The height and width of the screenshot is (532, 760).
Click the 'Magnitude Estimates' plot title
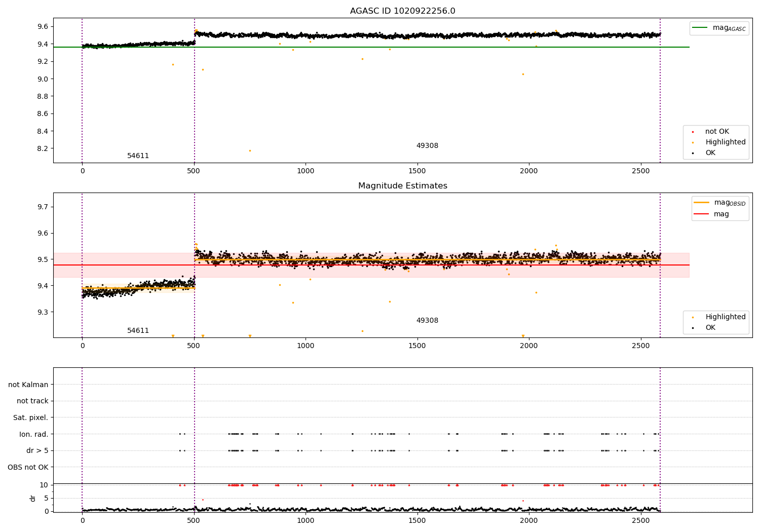pos(402,186)
